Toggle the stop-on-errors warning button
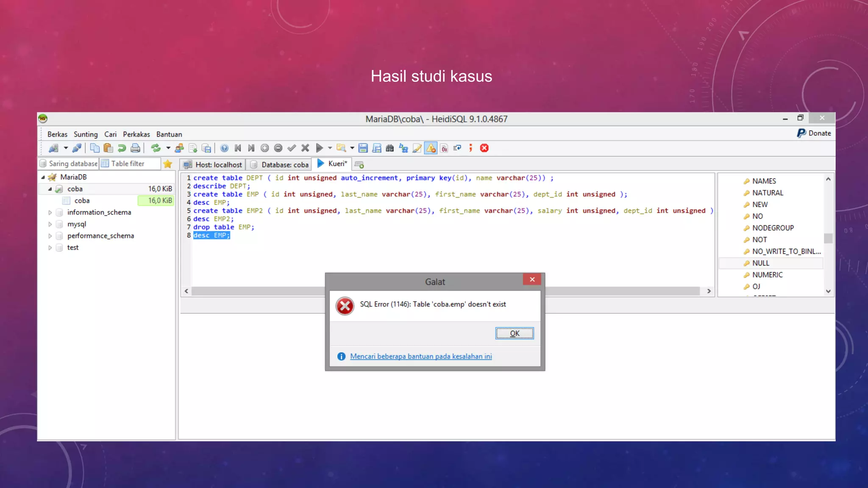The width and height of the screenshot is (868, 488). click(431, 148)
